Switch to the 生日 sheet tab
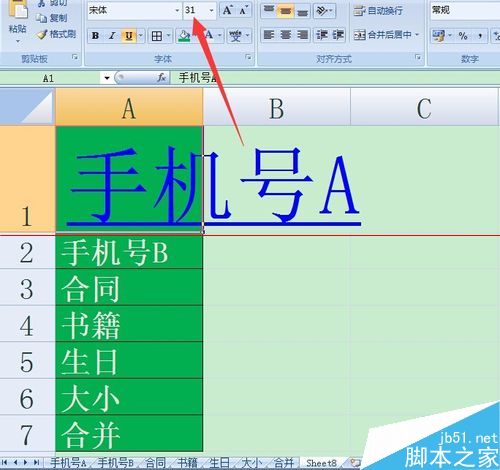 point(220,463)
